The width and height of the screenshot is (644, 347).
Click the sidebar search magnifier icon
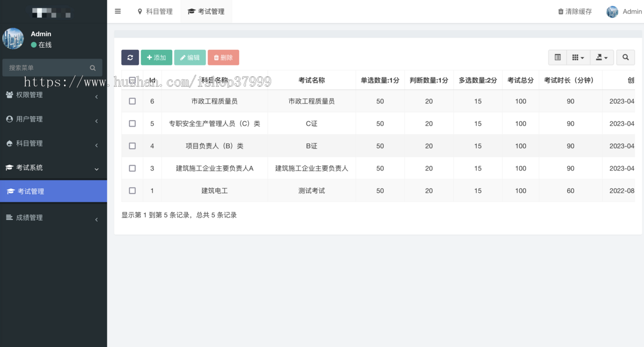tap(93, 68)
